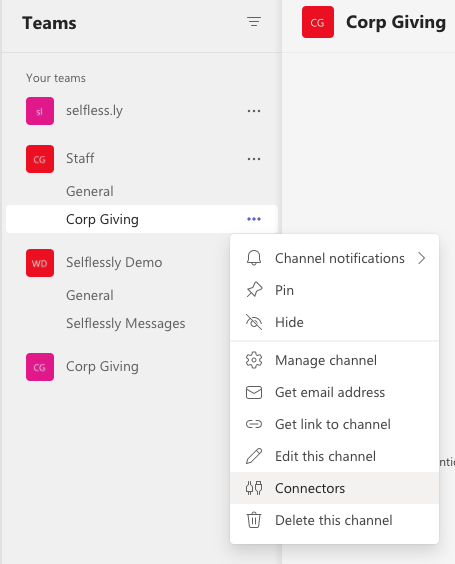Open the selfless.ly team
Screen dimensions: 455x564
(94, 111)
